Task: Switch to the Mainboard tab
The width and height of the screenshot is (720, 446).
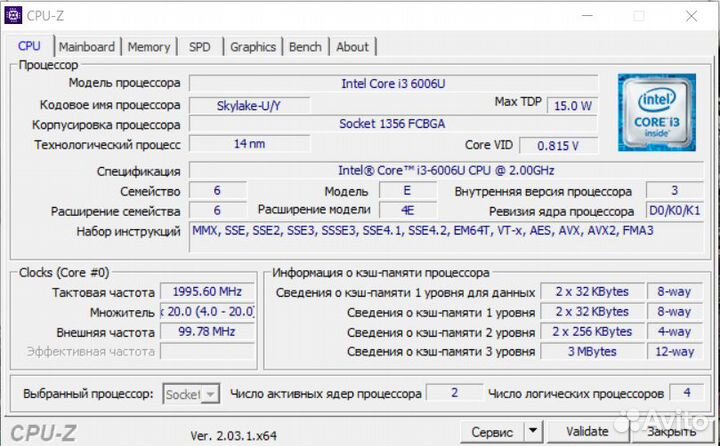Action: [87, 47]
